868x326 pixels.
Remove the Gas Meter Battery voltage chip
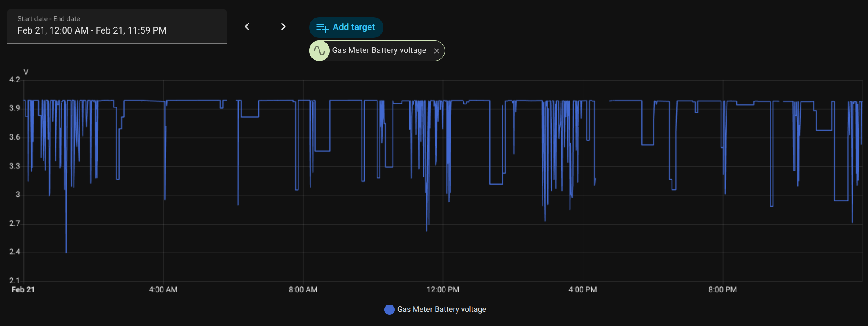tap(436, 51)
